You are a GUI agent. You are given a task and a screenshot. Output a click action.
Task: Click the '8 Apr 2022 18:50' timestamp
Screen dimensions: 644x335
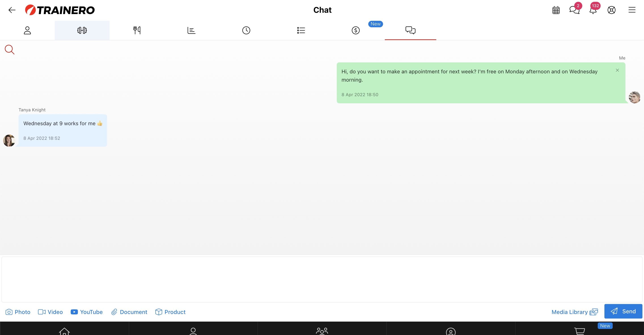(360, 95)
